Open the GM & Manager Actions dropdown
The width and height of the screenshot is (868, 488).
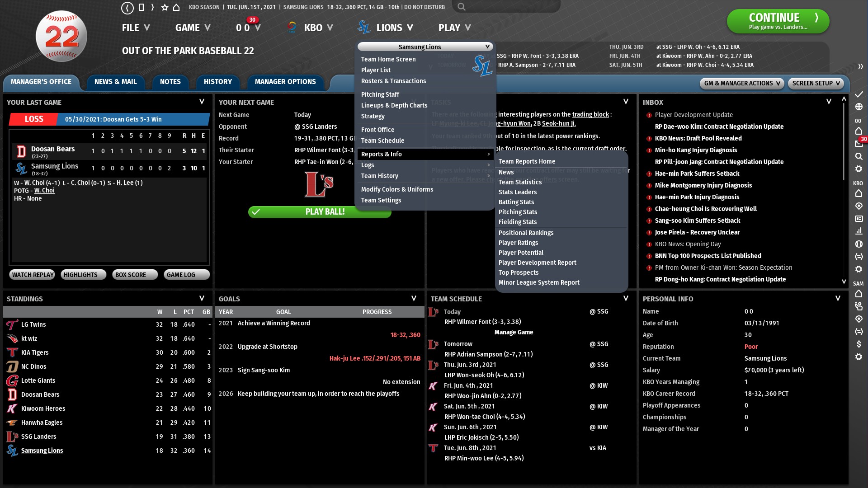(741, 83)
